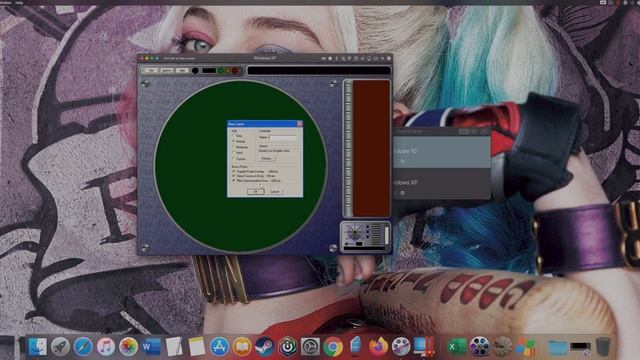This screenshot has width=640, height=360.
Task: Open gear settings for Windows 10 VM
Action: (x=402, y=161)
